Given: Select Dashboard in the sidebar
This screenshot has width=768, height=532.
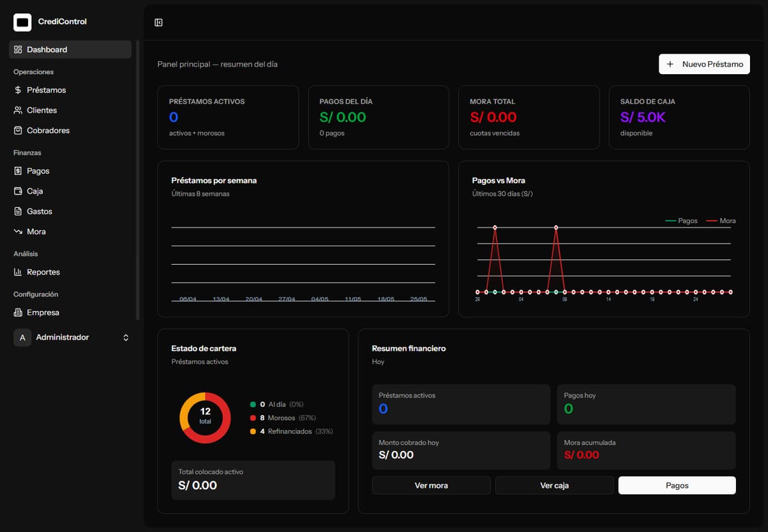Looking at the screenshot, I should (70, 49).
